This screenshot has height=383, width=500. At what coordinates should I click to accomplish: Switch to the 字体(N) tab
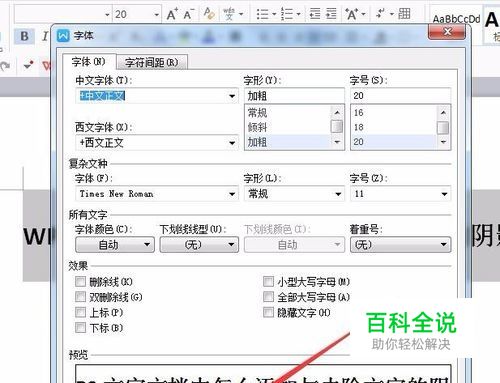[x=89, y=62]
